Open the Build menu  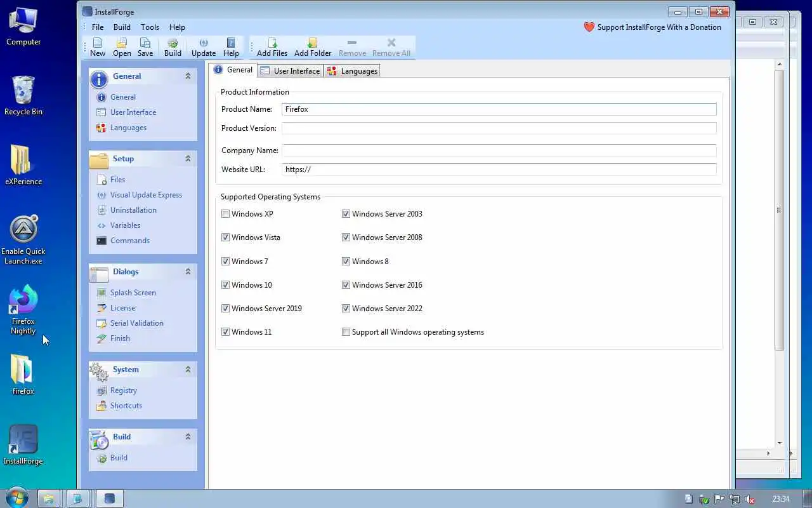click(122, 27)
